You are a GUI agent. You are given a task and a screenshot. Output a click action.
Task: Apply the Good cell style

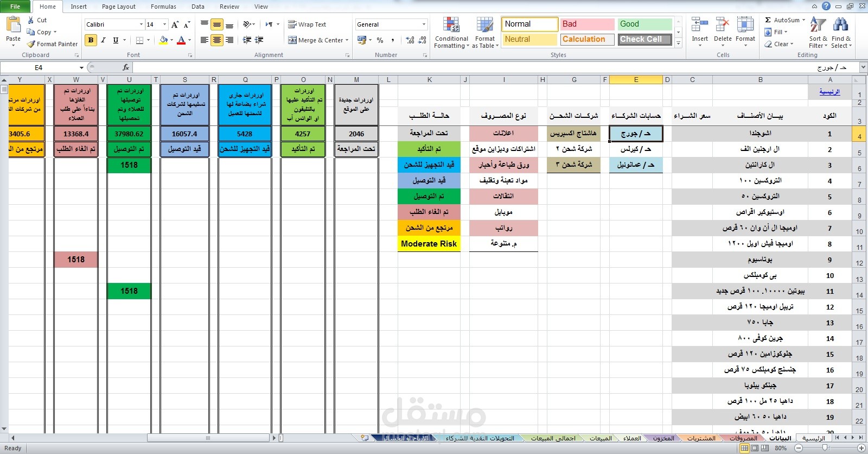pyautogui.click(x=645, y=24)
